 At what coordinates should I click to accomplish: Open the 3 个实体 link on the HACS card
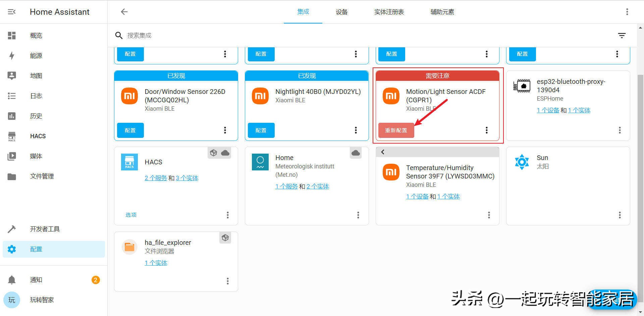coord(187,178)
